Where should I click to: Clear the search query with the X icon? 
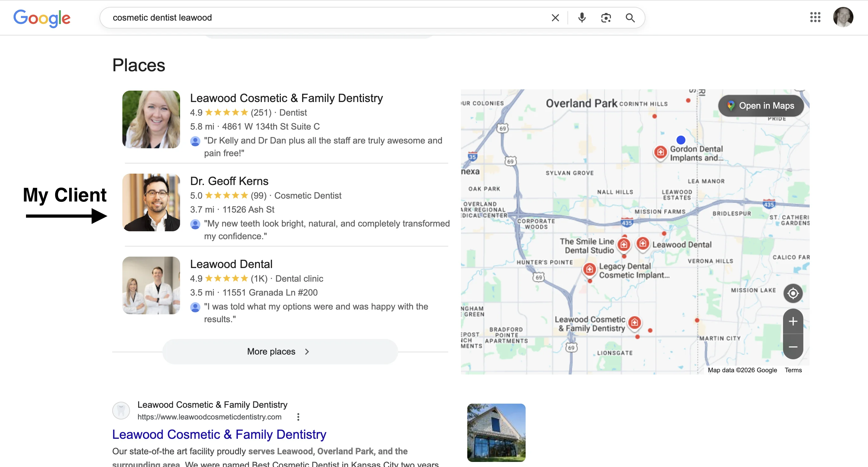555,17
